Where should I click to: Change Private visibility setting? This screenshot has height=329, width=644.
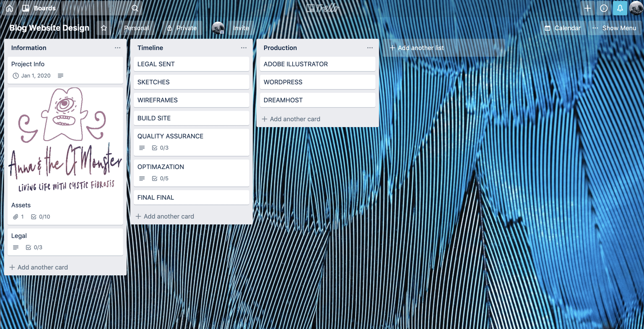click(x=182, y=28)
